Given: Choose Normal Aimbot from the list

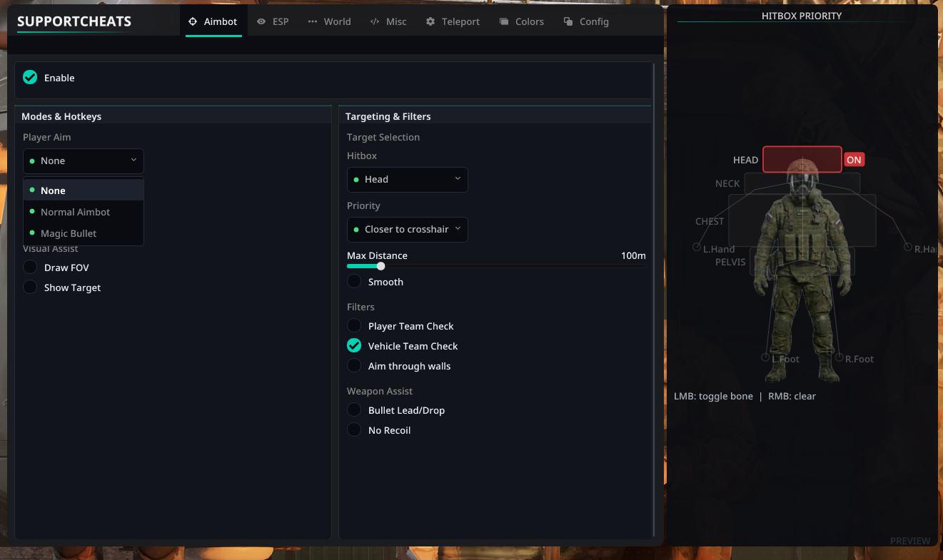Looking at the screenshot, I should (x=84, y=212).
